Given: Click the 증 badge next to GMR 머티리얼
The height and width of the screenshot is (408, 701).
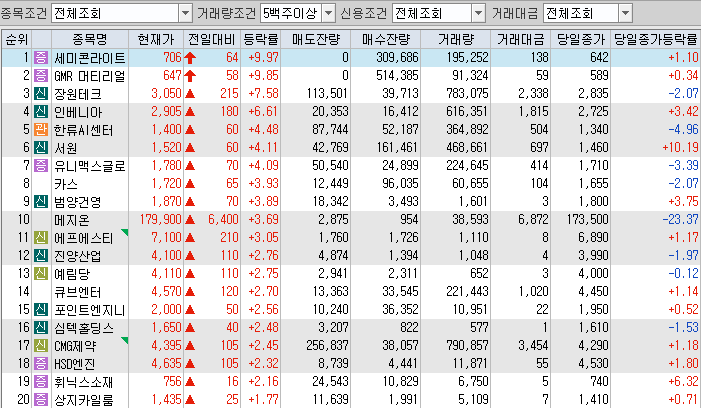Looking at the screenshot, I should click(41, 76).
